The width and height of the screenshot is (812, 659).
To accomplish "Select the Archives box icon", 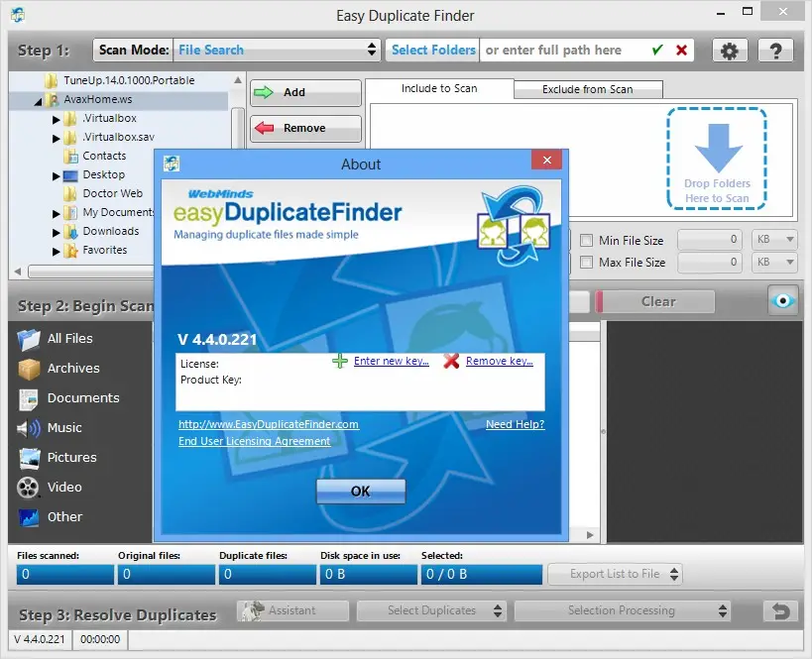I will coord(29,369).
